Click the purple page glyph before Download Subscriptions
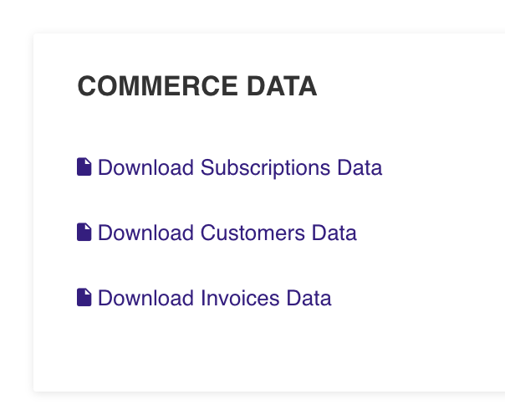The image size is (505, 420). pyautogui.click(x=84, y=166)
